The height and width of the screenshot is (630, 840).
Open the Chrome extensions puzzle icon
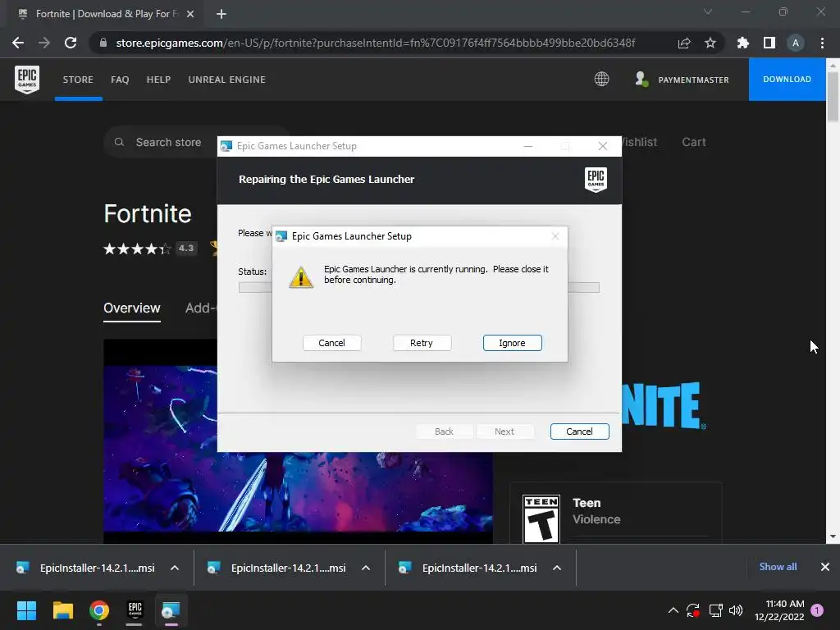[x=742, y=43]
